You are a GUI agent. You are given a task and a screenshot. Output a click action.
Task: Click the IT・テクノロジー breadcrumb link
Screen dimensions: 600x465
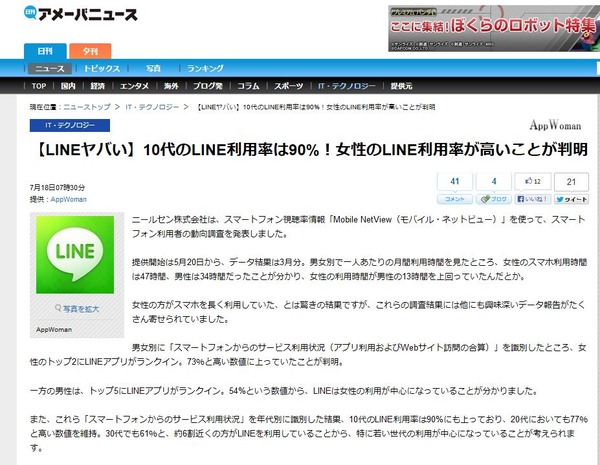point(152,107)
